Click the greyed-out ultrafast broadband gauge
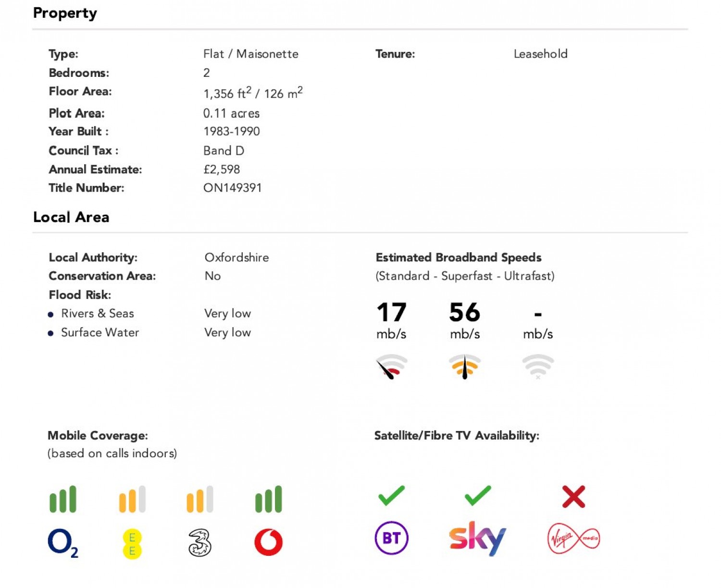This screenshot has width=721, height=588. (538, 367)
